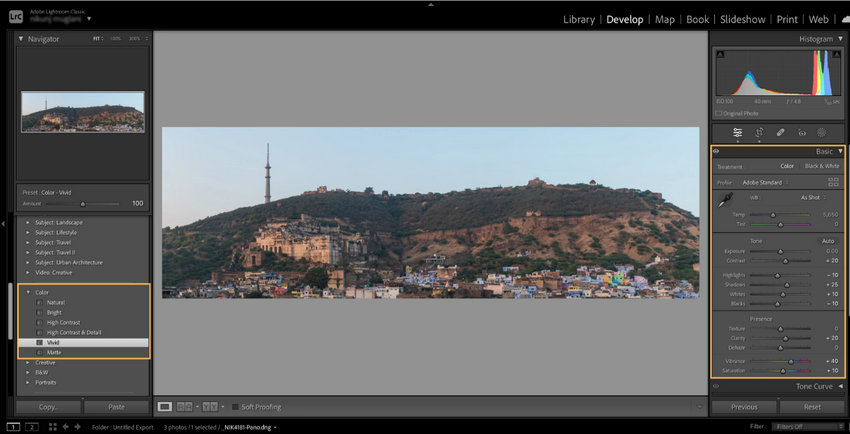Collapse the Color preset group
The height and width of the screenshot is (434, 850).
(28, 293)
